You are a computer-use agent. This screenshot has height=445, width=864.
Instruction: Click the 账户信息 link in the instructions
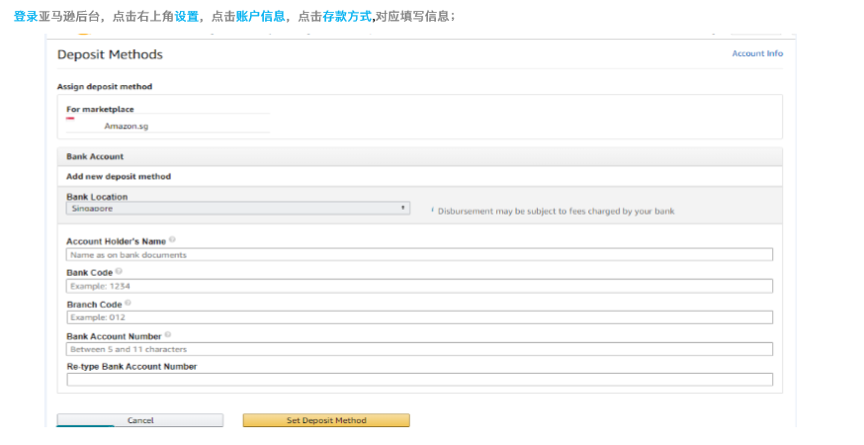coord(260,17)
